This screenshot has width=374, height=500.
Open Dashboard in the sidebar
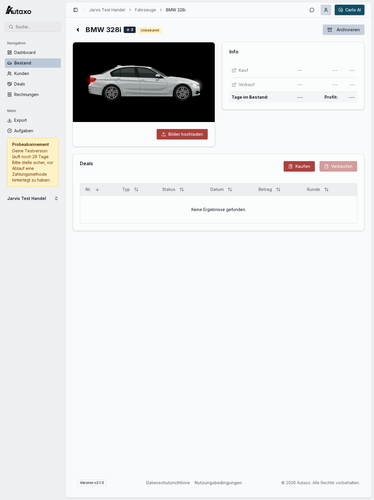coord(33,52)
